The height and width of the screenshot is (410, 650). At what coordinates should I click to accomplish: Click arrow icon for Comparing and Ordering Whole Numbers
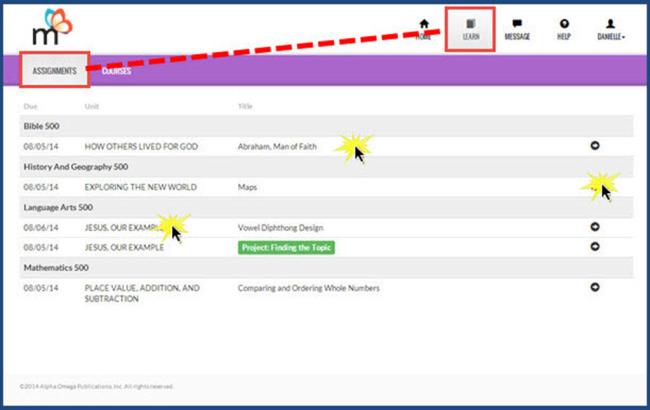click(x=595, y=288)
